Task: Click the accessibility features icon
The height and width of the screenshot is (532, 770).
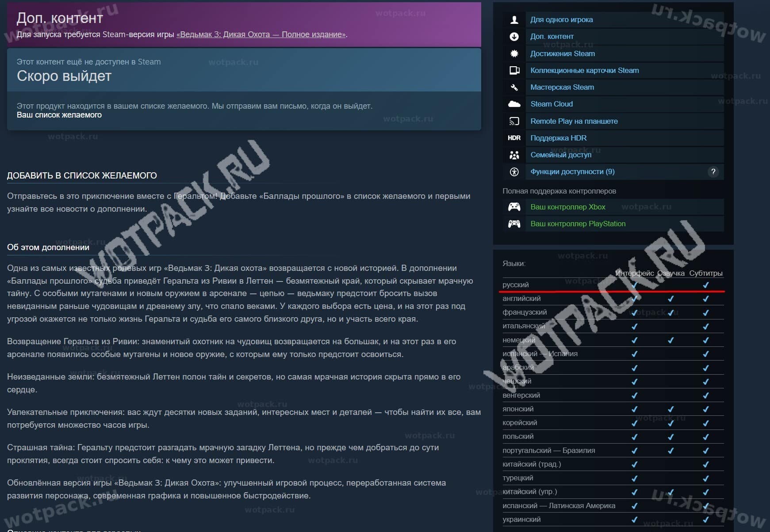Action: pyautogui.click(x=514, y=172)
